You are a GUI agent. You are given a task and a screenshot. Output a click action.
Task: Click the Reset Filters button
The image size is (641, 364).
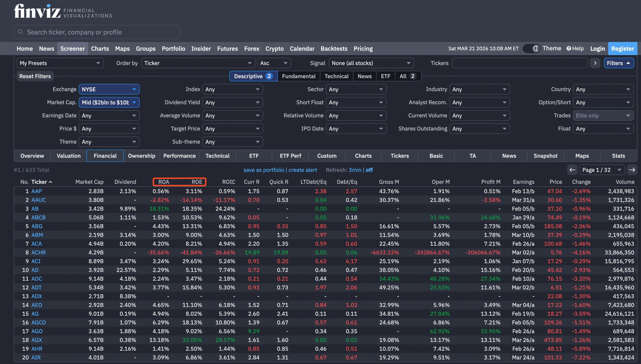pyautogui.click(x=35, y=76)
